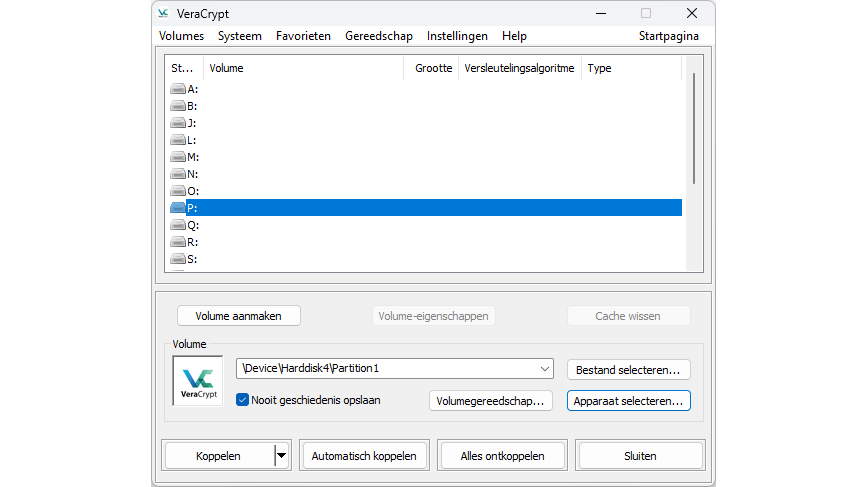Click Bestand selecteren button
This screenshot has height=487, width=866.
point(629,370)
